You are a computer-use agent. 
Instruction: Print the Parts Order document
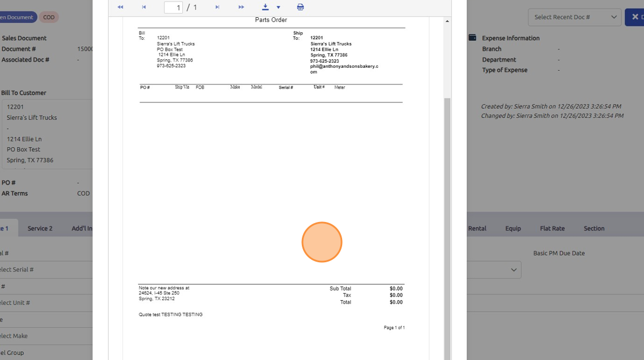point(300,7)
